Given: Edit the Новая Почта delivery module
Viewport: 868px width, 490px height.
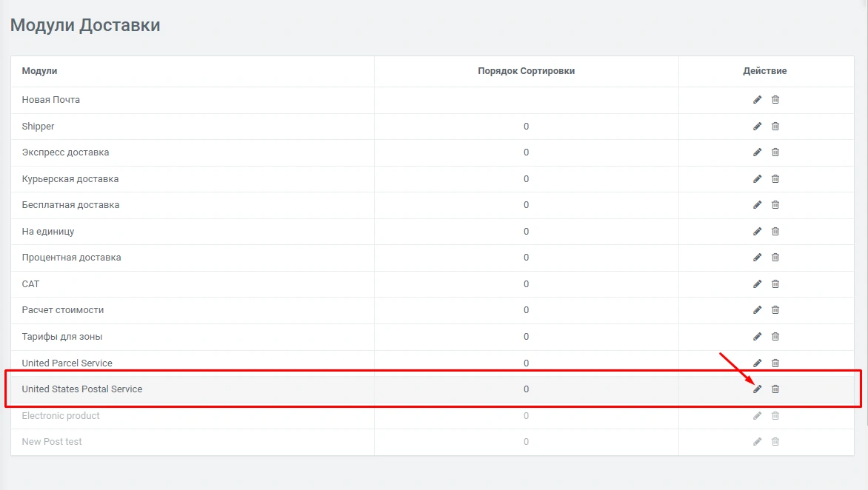Looking at the screenshot, I should click(757, 100).
